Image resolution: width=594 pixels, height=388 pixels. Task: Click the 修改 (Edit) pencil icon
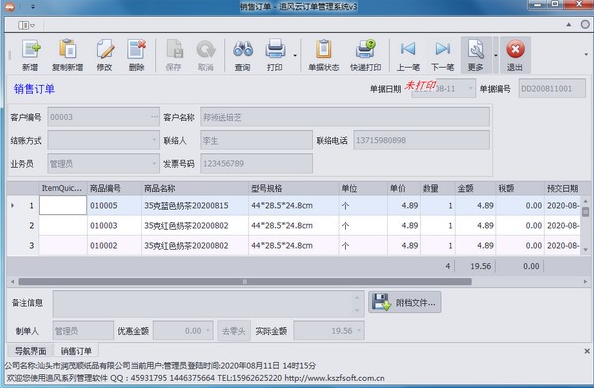(x=105, y=55)
